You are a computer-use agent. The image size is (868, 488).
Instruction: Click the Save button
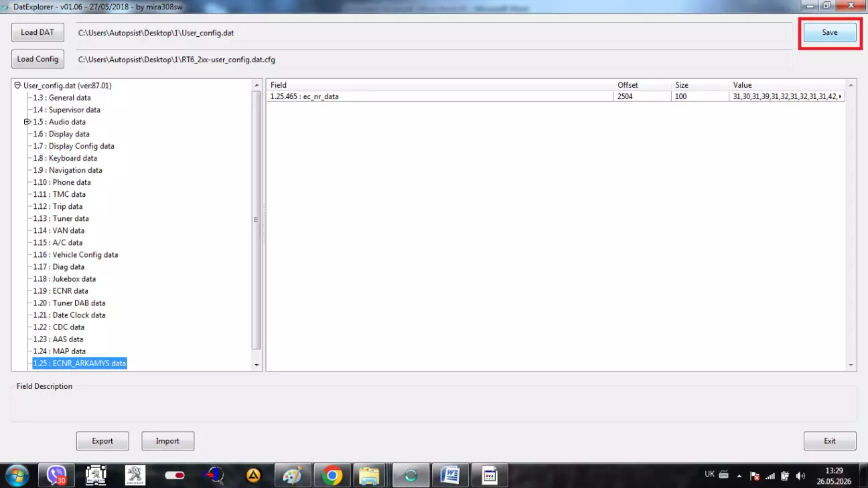pyautogui.click(x=830, y=32)
